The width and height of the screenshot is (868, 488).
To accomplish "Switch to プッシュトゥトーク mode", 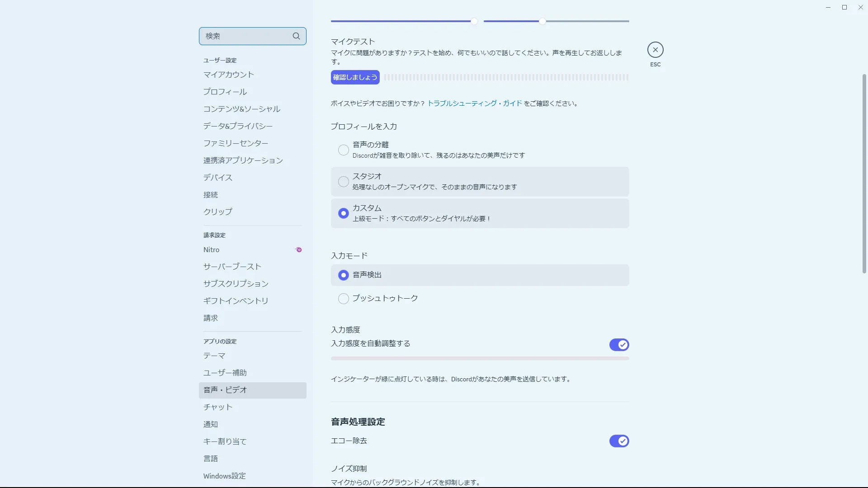I will click(344, 299).
